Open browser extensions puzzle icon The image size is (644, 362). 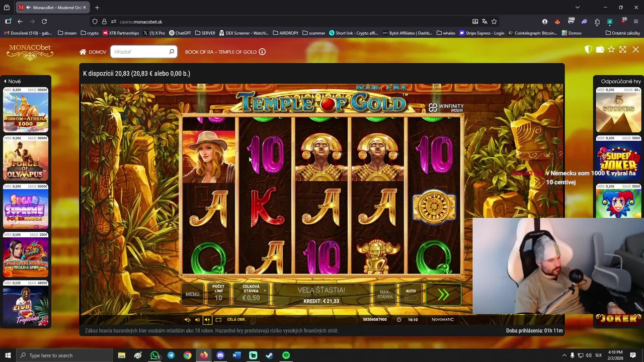597,22
